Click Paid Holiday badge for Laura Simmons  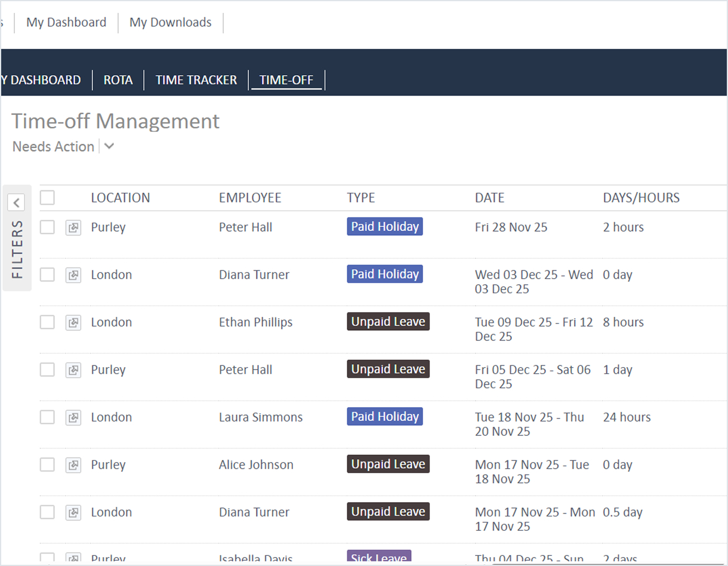pyautogui.click(x=385, y=417)
